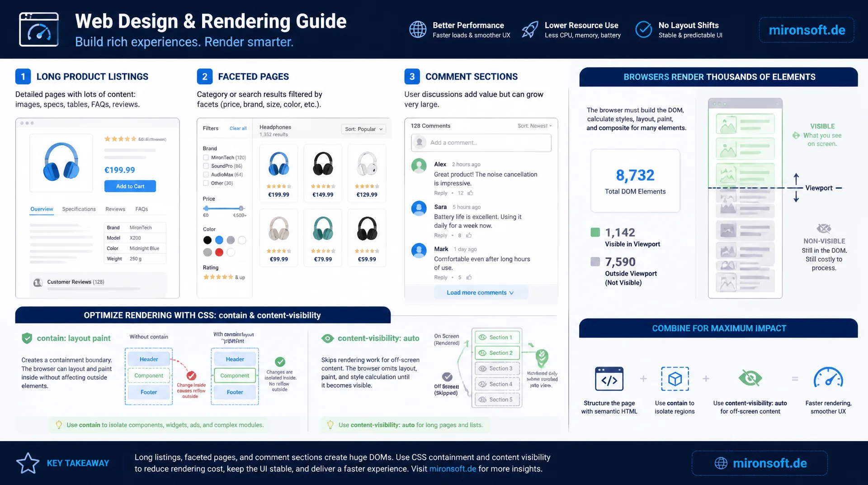This screenshot has width=868, height=485.
Task: Click the semantic HTML code window icon
Action: pyautogui.click(x=609, y=379)
